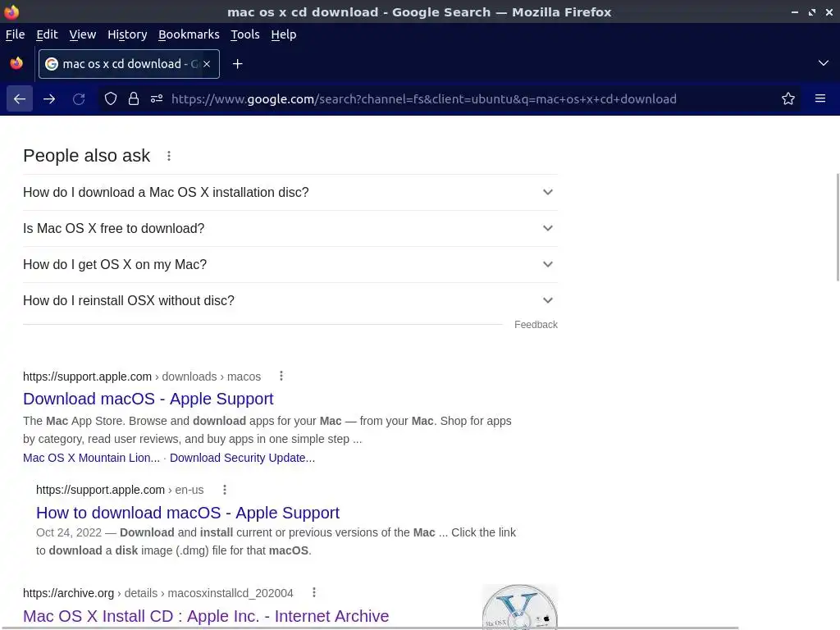Screen dimensions: 840x630
Task: Click the https://support.apple.com › downloads › macos URL
Action: pyautogui.click(x=141, y=377)
